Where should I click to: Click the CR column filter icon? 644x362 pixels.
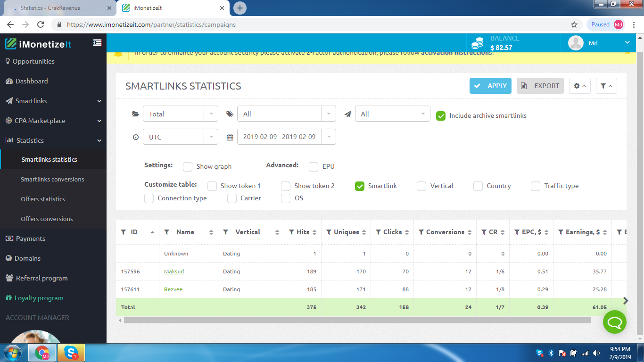484,232
